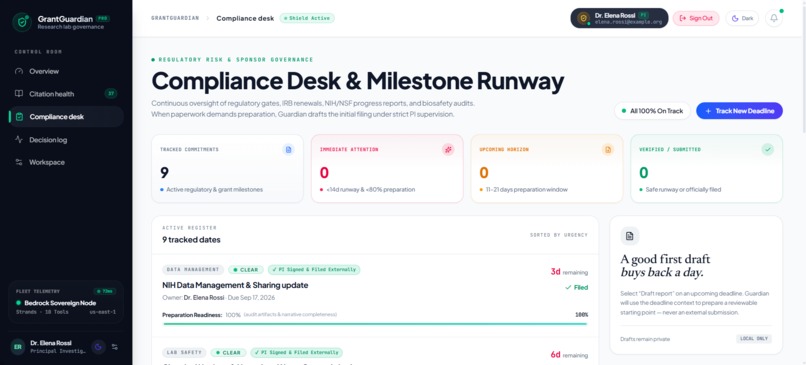The image size is (806, 365).
Task: Open the Upcoming Horizon card
Action: point(547,169)
